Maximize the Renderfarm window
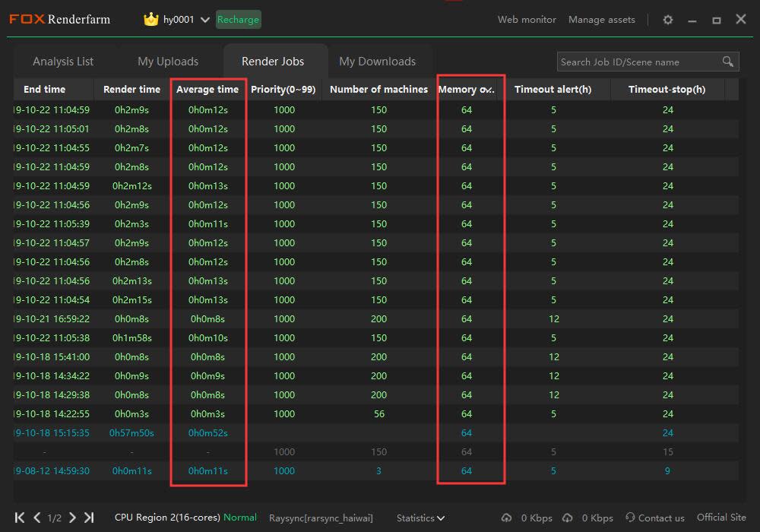This screenshot has width=760, height=532. pyautogui.click(x=717, y=21)
